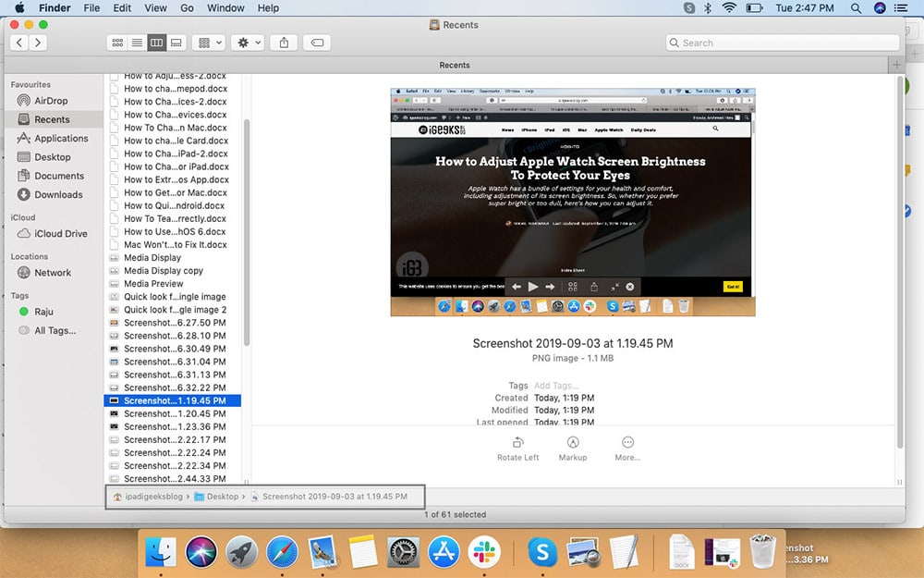Open the Go menu
Screen dimensions: 924x578
(x=188, y=7)
